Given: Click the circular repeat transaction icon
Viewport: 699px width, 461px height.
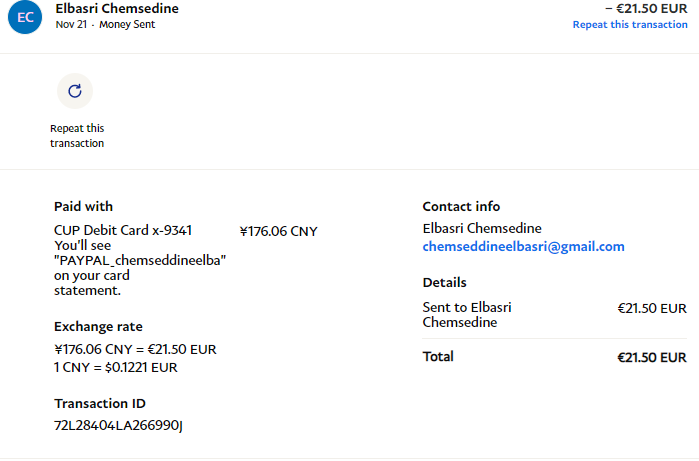Looking at the screenshot, I should tap(74, 91).
